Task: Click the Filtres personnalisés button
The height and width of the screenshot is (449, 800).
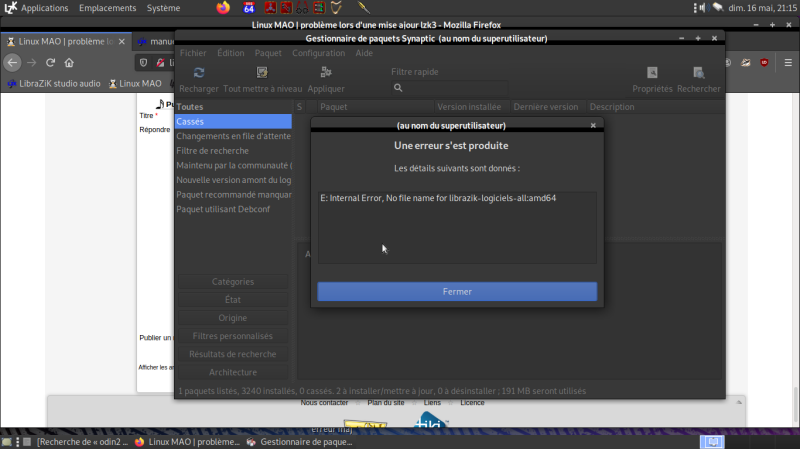Action: [233, 336]
